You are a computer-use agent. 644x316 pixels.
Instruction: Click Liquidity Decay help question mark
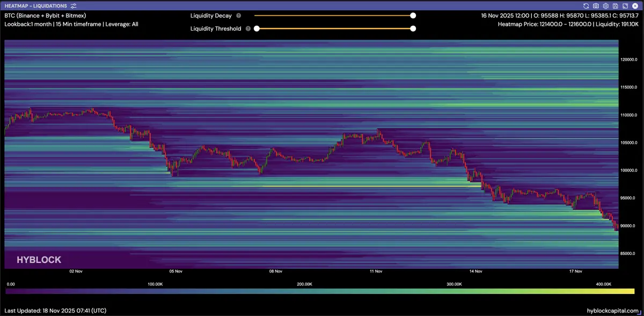click(x=238, y=16)
